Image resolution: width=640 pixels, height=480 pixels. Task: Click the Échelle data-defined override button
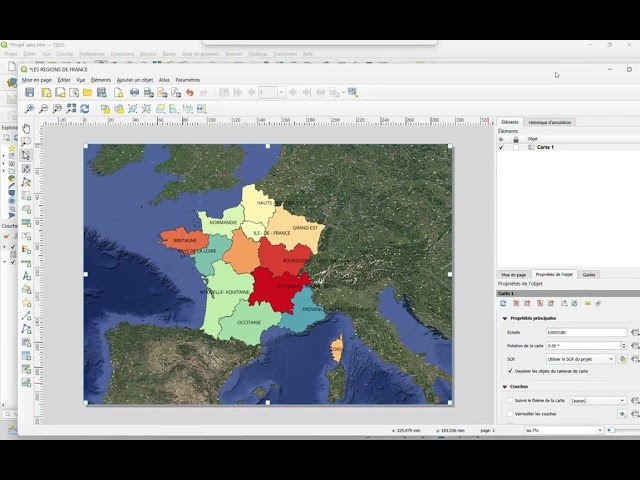click(x=635, y=332)
